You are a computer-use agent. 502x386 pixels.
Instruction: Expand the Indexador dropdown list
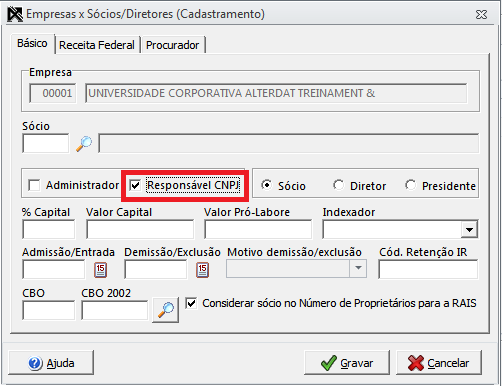pos(469,229)
